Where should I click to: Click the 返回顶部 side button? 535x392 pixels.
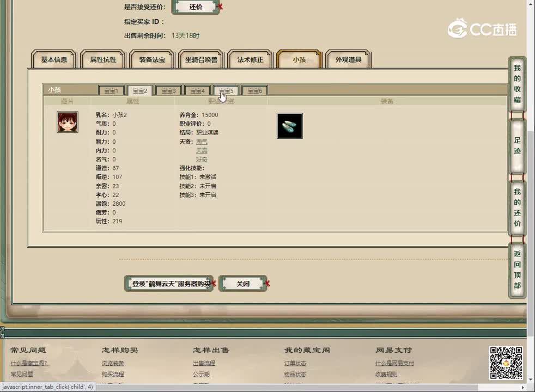[517, 269]
